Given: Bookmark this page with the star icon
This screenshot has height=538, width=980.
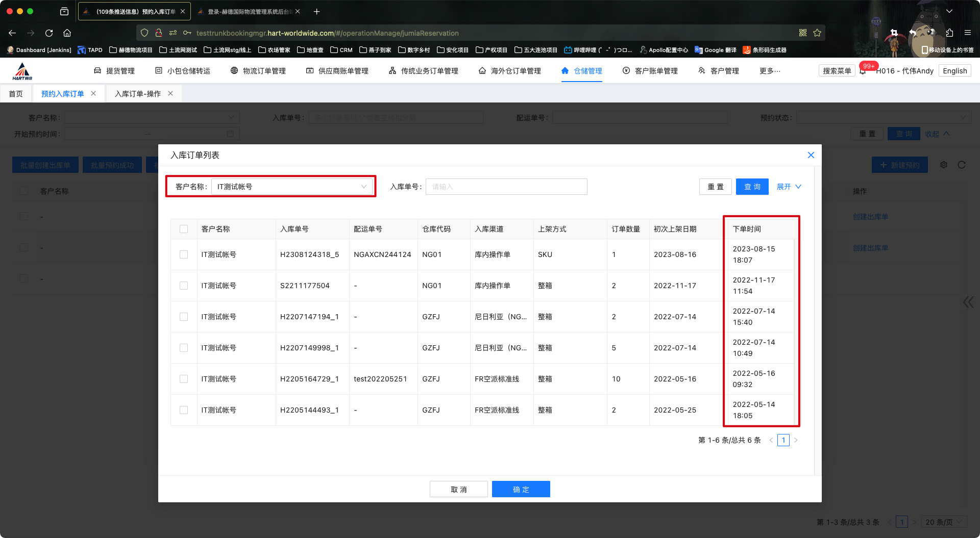Looking at the screenshot, I should [817, 33].
